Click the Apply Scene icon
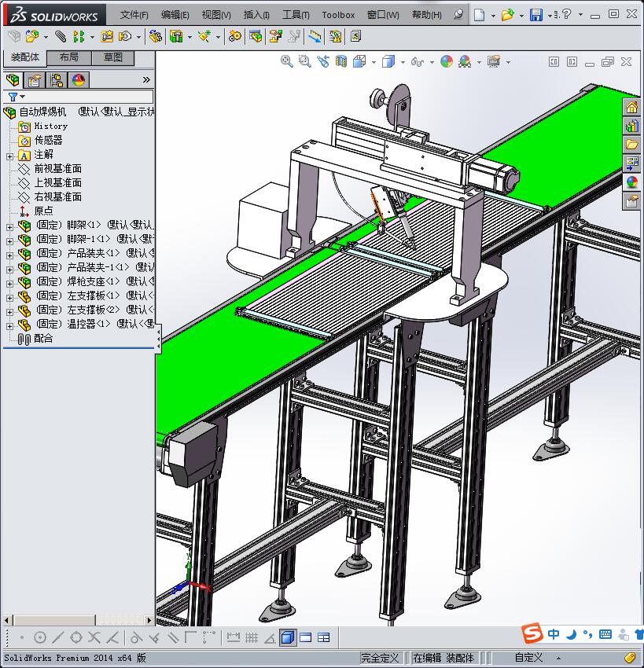The width and height of the screenshot is (644, 668). tap(465, 61)
